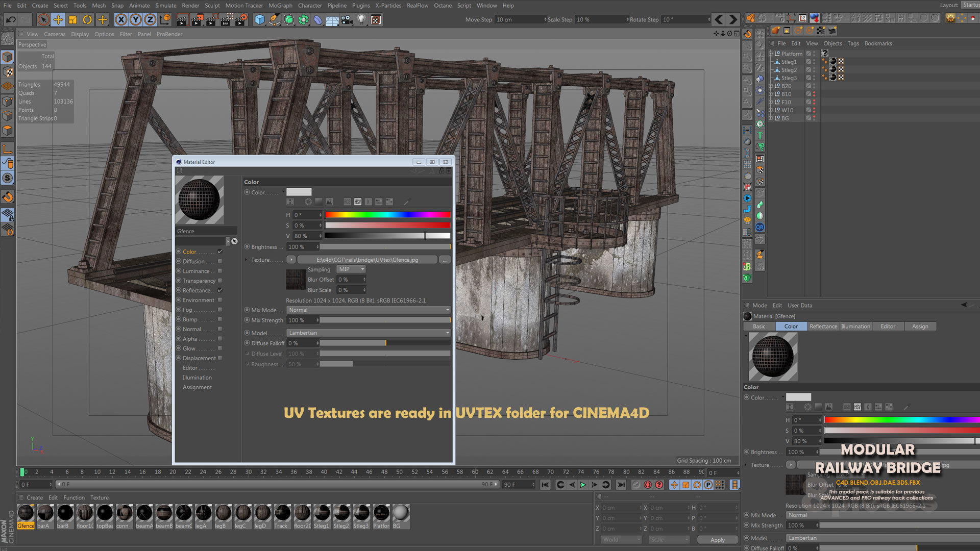Select the Stieg2 object in Object Manager

[789, 70]
